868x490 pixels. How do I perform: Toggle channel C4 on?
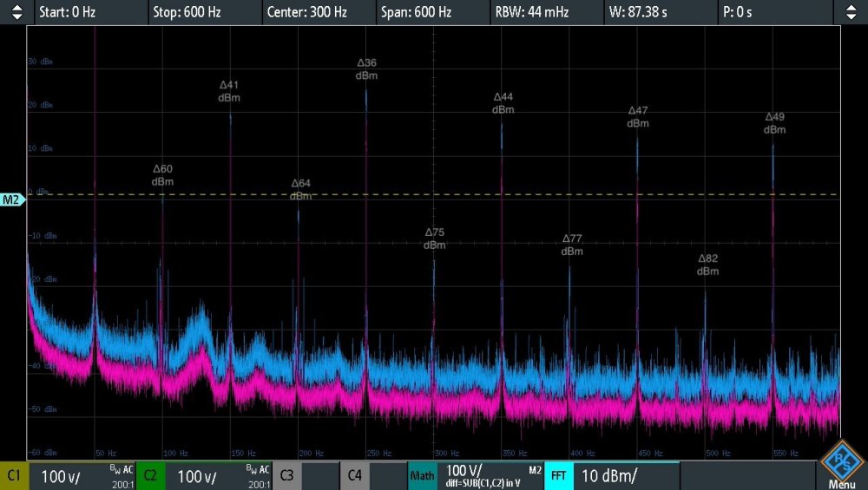point(354,476)
